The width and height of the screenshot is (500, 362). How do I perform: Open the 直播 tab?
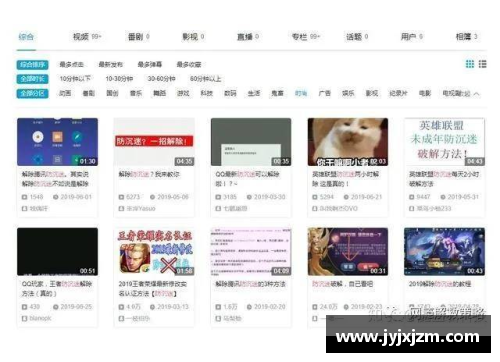[x=248, y=37]
